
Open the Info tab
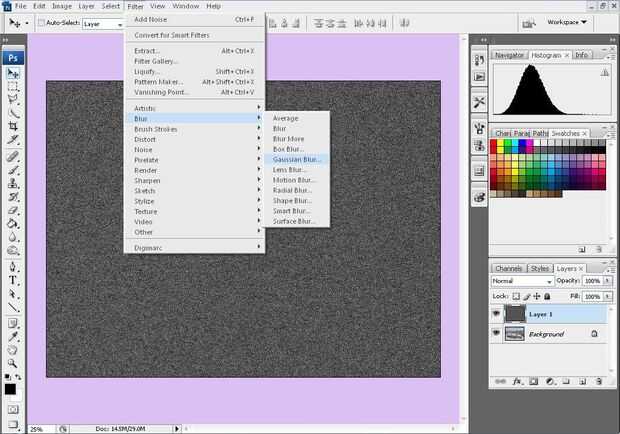click(x=581, y=55)
